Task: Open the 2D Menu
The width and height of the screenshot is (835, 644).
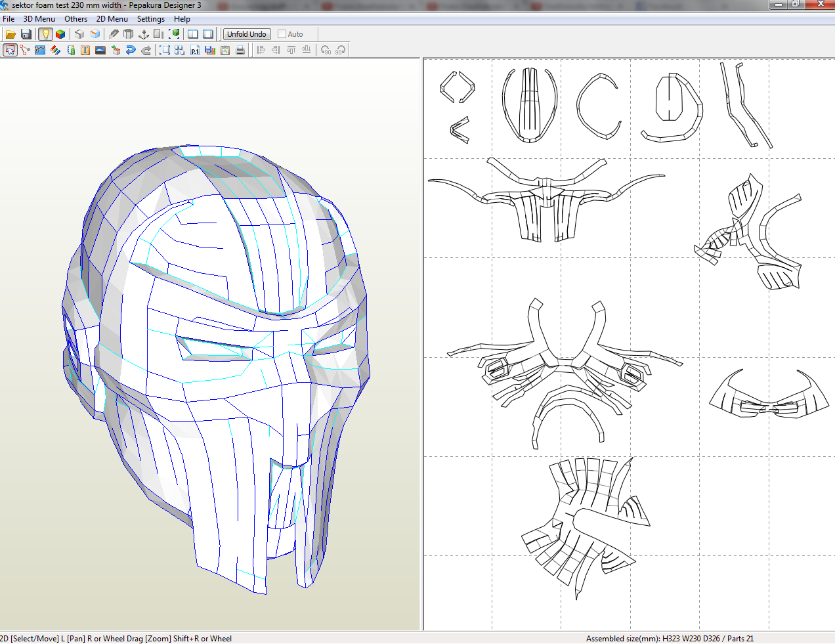Action: (x=112, y=19)
